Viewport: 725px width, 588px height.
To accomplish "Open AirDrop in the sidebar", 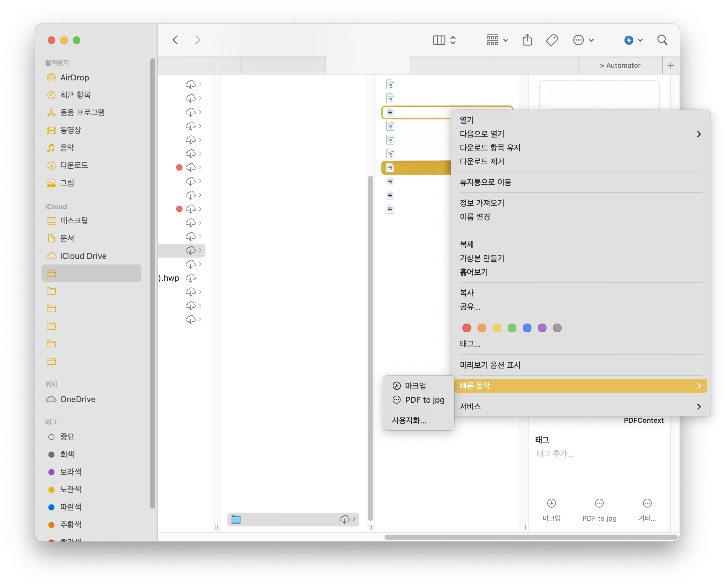I will tap(74, 78).
